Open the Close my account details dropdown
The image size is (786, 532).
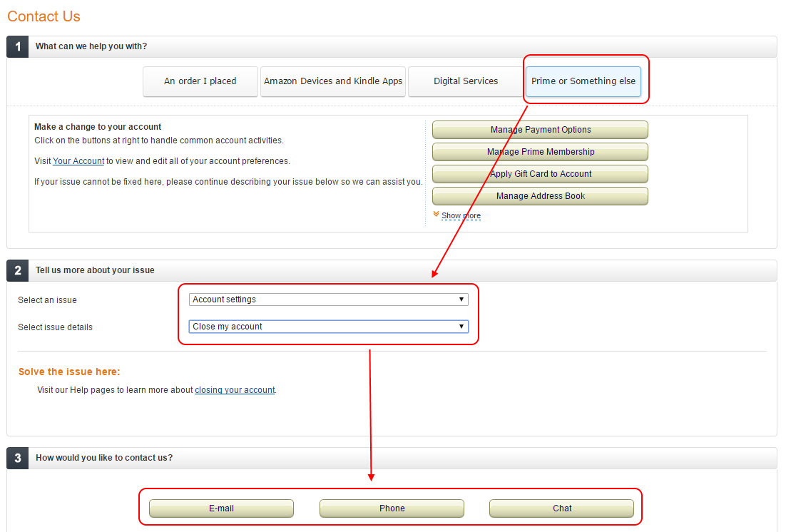[328, 327]
